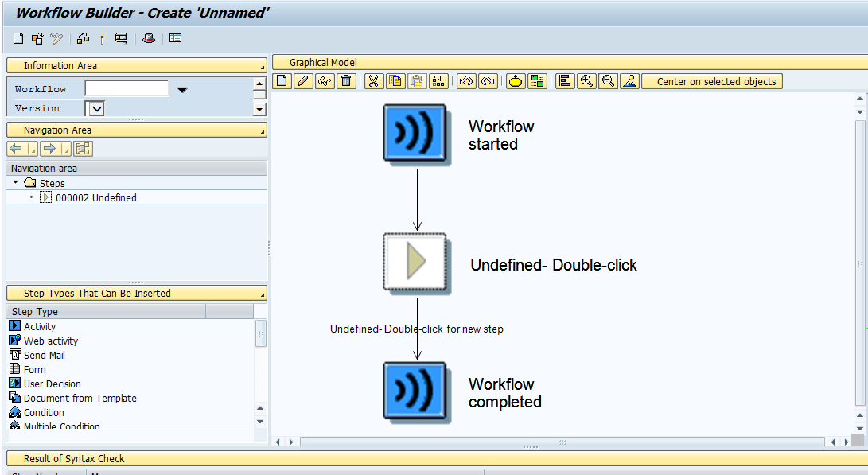This screenshot has height=475, width=868.
Task: Select the Send Mail step type
Action: [45, 356]
